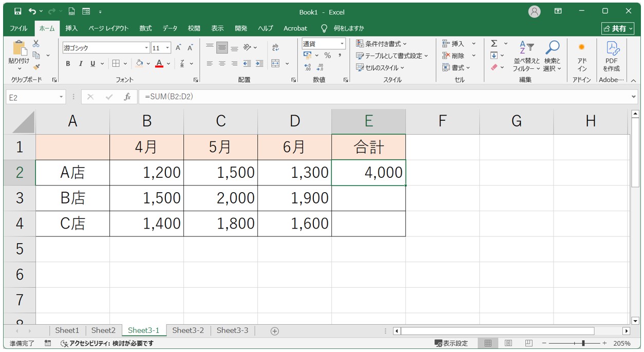Open Sort and Filter (並べ替えとフィルター)

tap(527, 56)
